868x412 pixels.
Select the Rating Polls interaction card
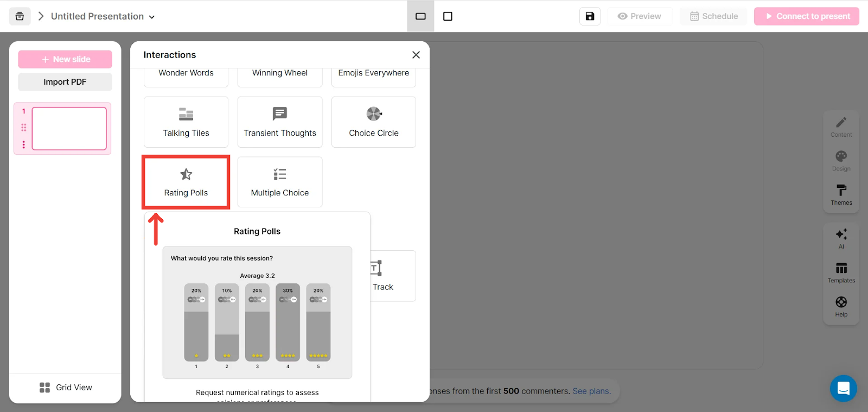(186, 182)
